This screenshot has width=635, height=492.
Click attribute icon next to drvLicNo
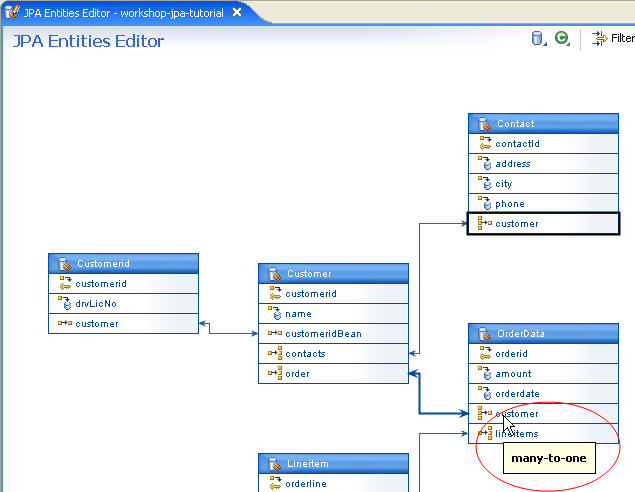point(65,303)
